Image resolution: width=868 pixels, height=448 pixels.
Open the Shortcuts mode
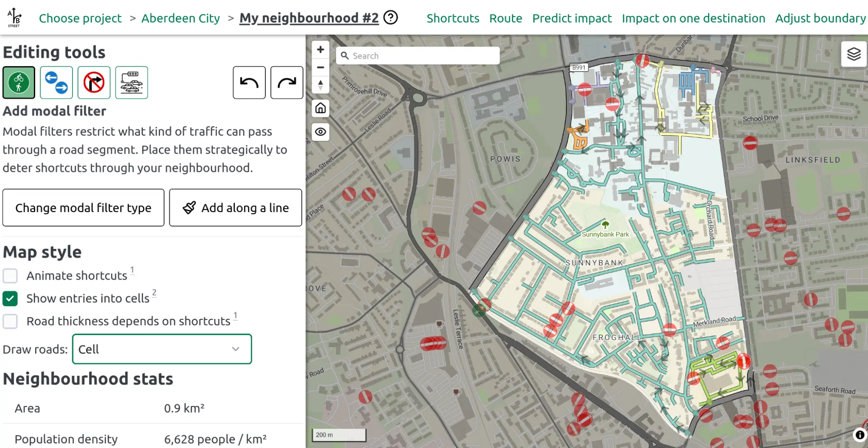click(x=453, y=18)
